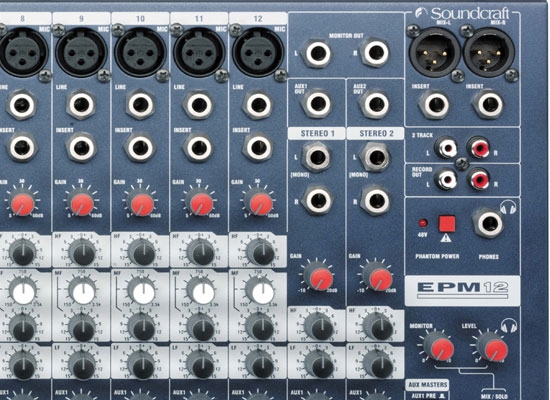Image resolution: width=550 pixels, height=400 pixels.
Task: Click the Monitor Out L jack
Action: coord(317,54)
